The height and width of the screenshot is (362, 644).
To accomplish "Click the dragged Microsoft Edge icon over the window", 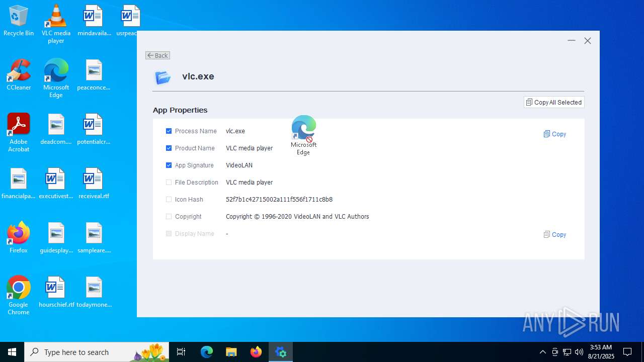I will coord(303,135).
